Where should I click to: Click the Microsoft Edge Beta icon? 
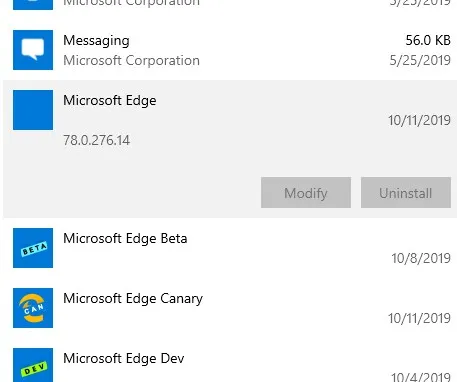33,248
